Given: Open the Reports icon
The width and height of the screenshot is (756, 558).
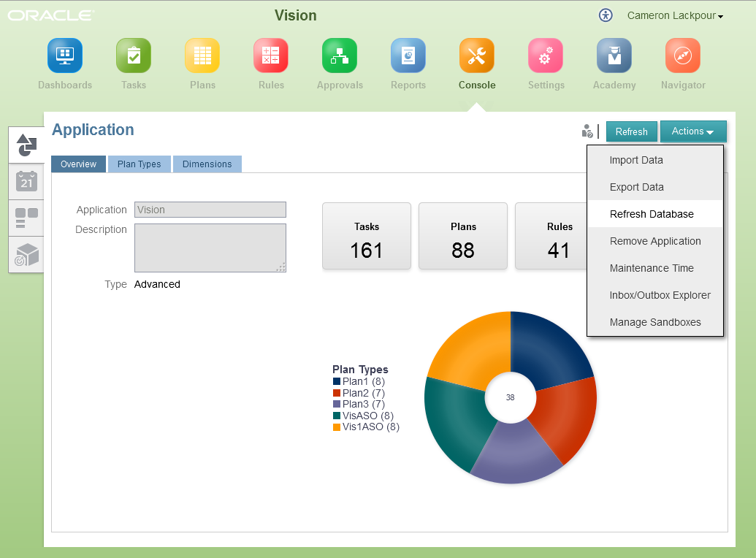Looking at the screenshot, I should (x=408, y=56).
